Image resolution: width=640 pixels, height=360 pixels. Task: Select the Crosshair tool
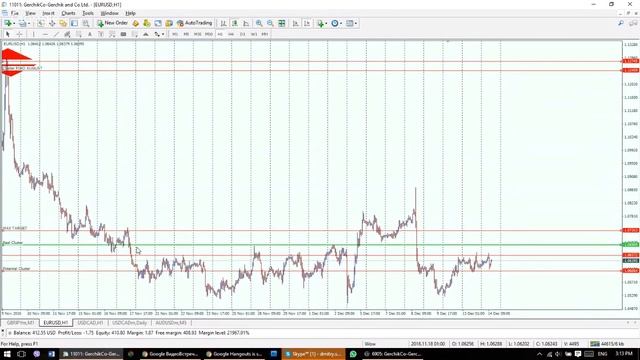tap(19, 34)
